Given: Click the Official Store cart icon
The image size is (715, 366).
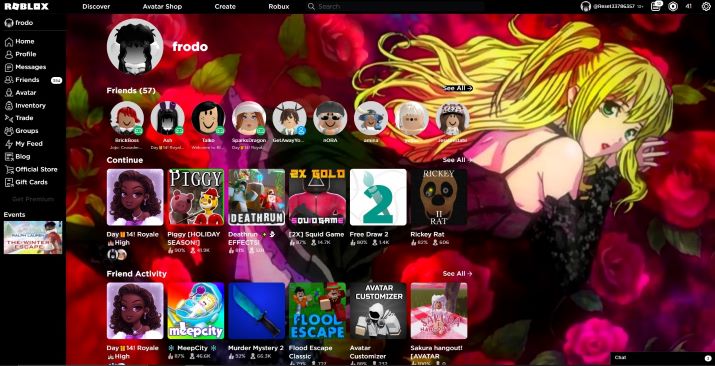Looking at the screenshot, I should click(x=9, y=169).
